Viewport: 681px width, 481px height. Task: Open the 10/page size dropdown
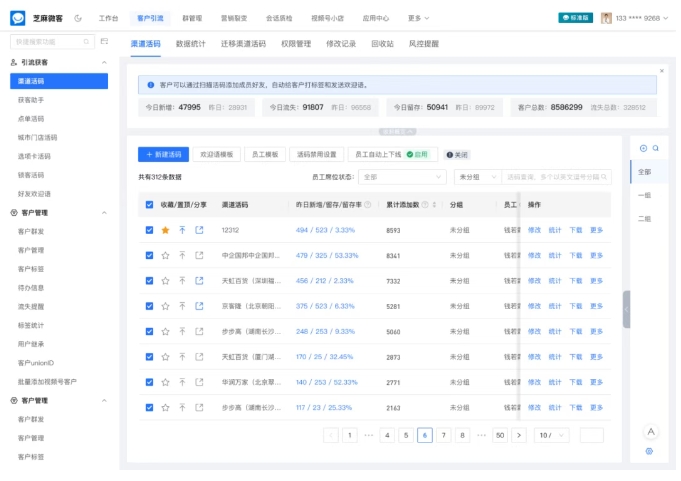pyautogui.click(x=551, y=435)
